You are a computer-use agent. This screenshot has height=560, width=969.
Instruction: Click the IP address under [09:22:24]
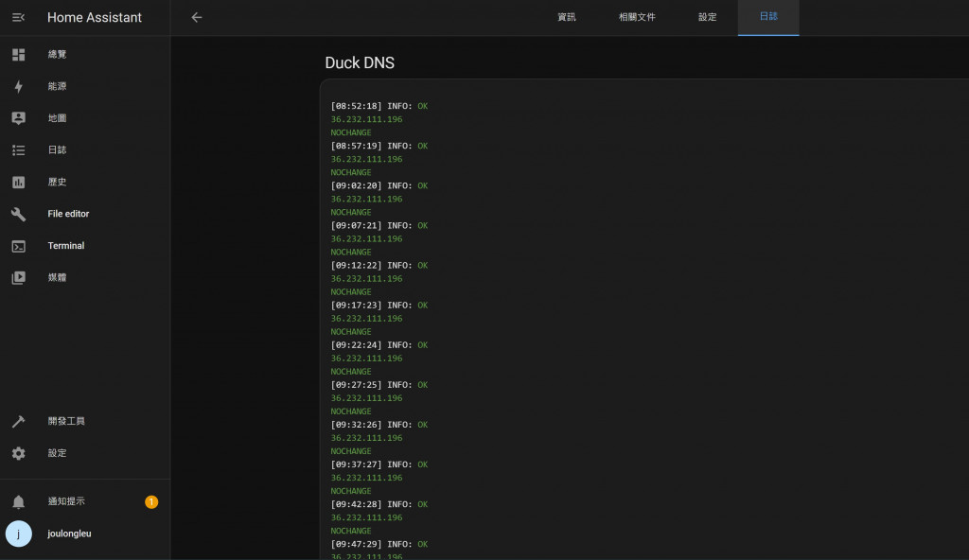366,359
